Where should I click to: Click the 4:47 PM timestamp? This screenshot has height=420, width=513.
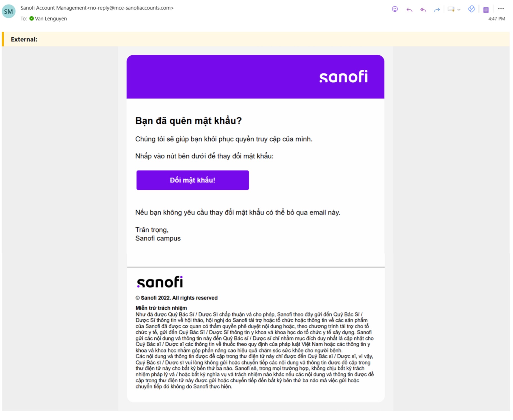496,19
